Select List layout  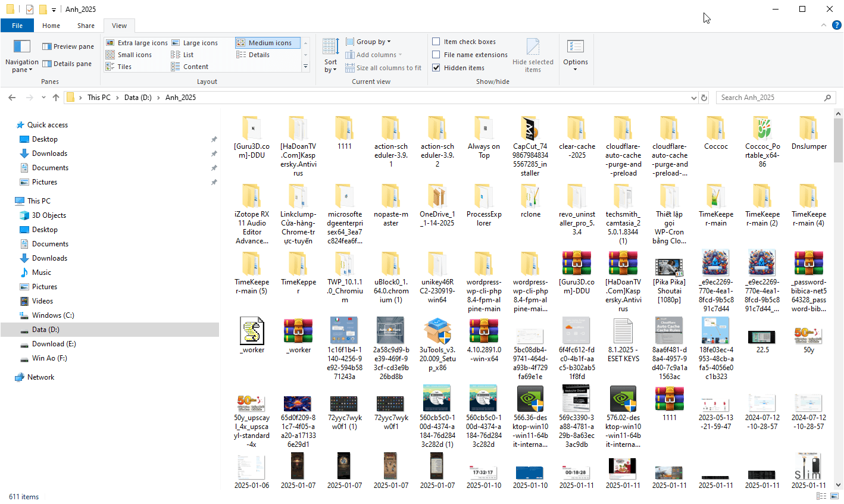[182, 55]
